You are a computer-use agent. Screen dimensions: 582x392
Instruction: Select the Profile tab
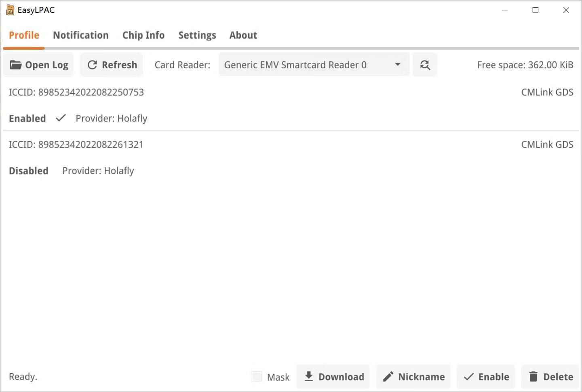tap(24, 36)
